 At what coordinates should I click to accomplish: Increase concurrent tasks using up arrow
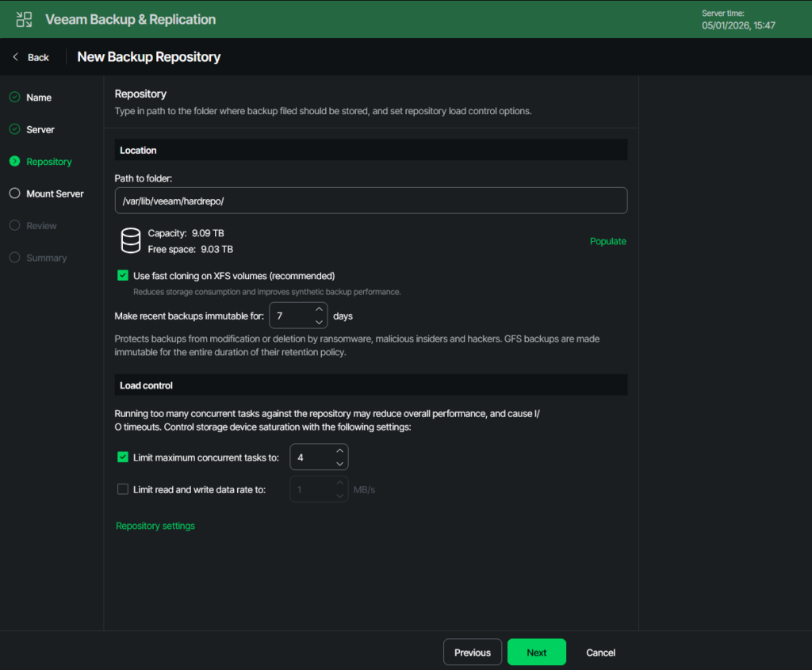(x=339, y=451)
